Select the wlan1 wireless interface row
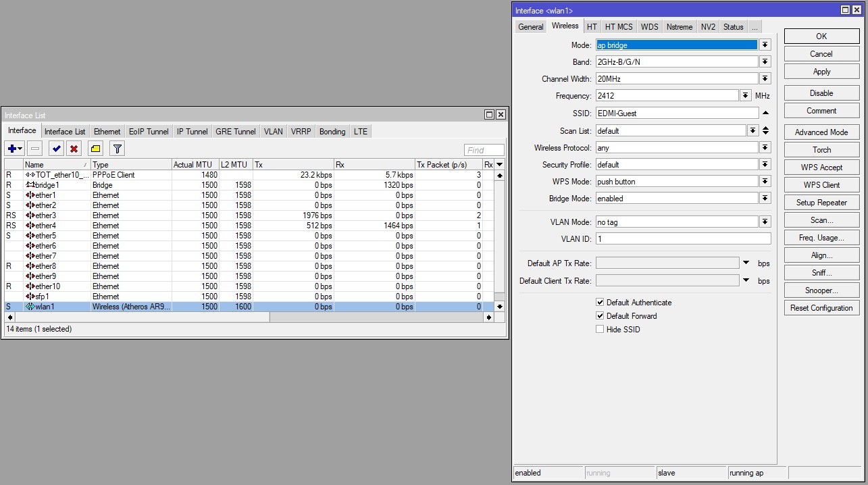Image resolution: width=868 pixels, height=485 pixels. tap(45, 307)
